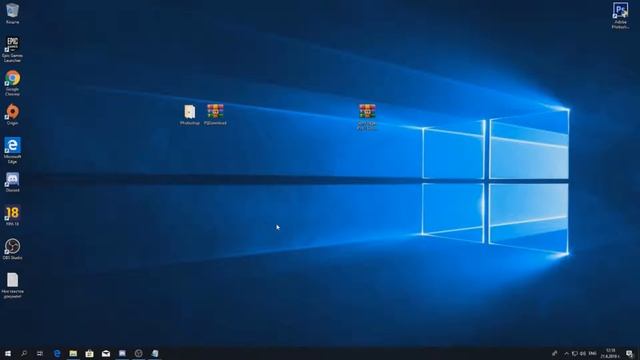Click the pen-shaped system tray icon
640x360 pixels.
554,353
